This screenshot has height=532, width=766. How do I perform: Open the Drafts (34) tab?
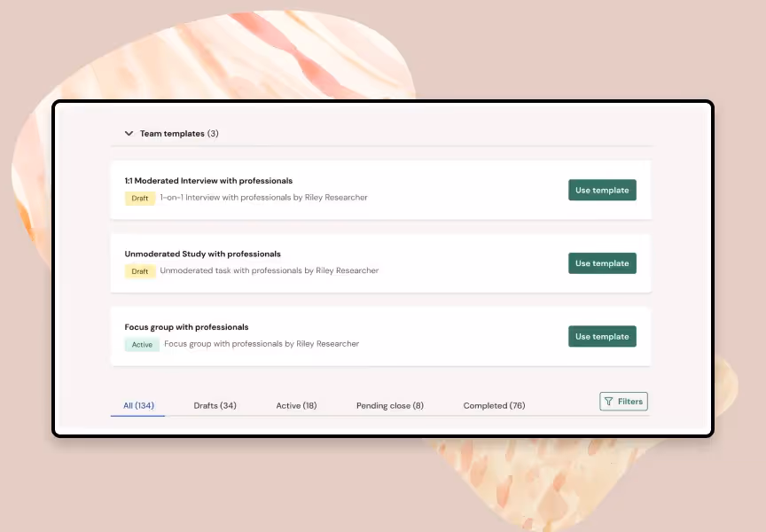pos(215,405)
